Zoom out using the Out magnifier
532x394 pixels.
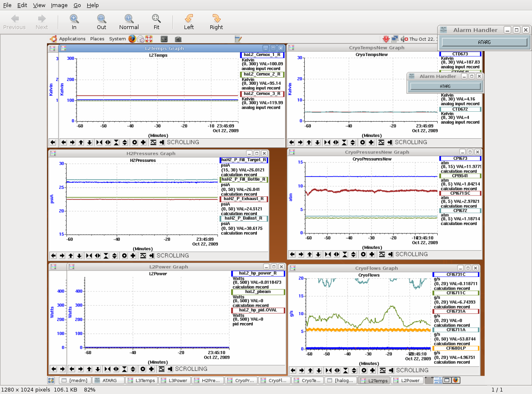click(x=101, y=22)
